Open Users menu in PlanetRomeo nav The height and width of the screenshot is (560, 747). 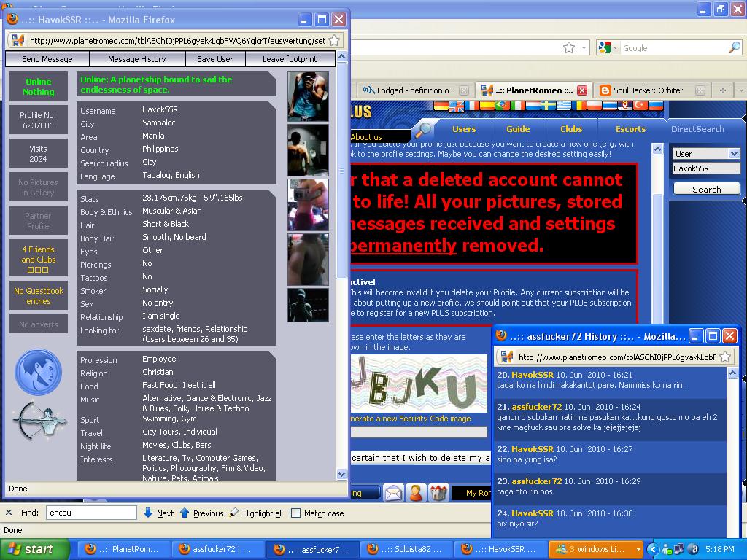coord(464,128)
